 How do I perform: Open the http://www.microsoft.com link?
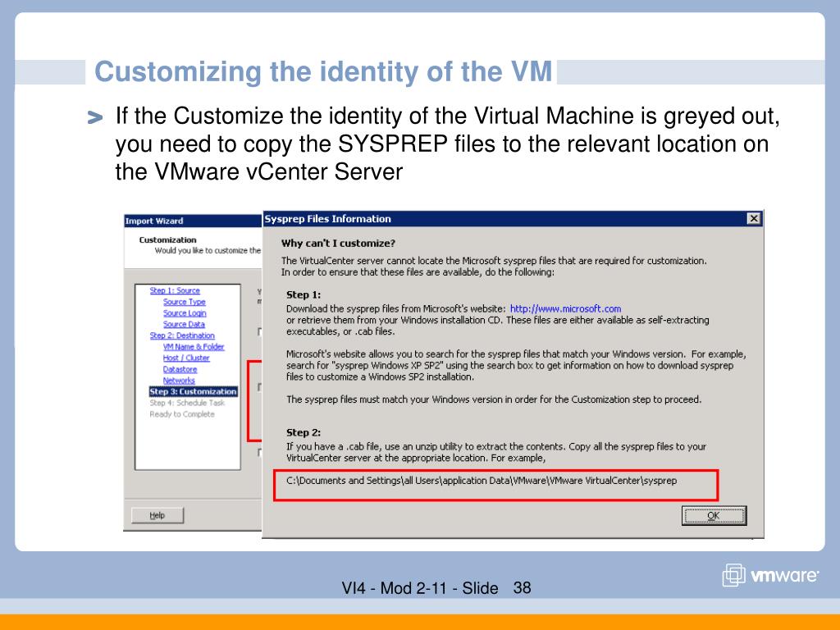(x=565, y=308)
